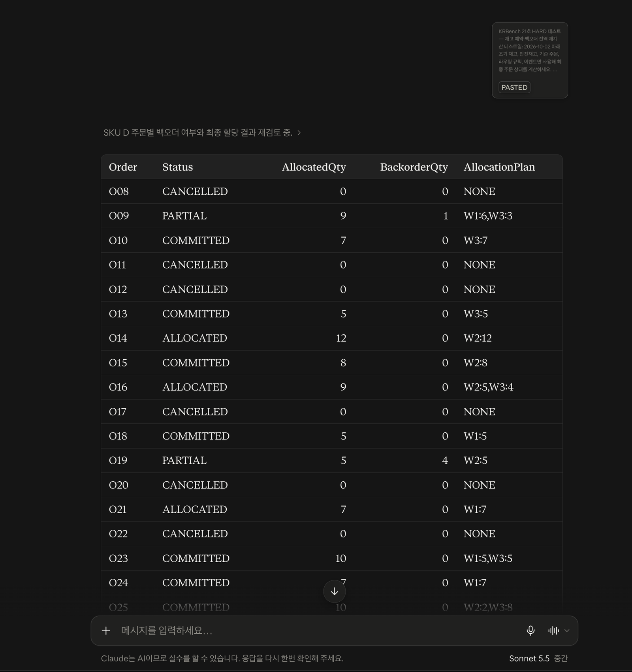Image resolution: width=632 pixels, height=672 pixels.
Task: Start dictation with the microphone icon
Action: click(x=530, y=631)
